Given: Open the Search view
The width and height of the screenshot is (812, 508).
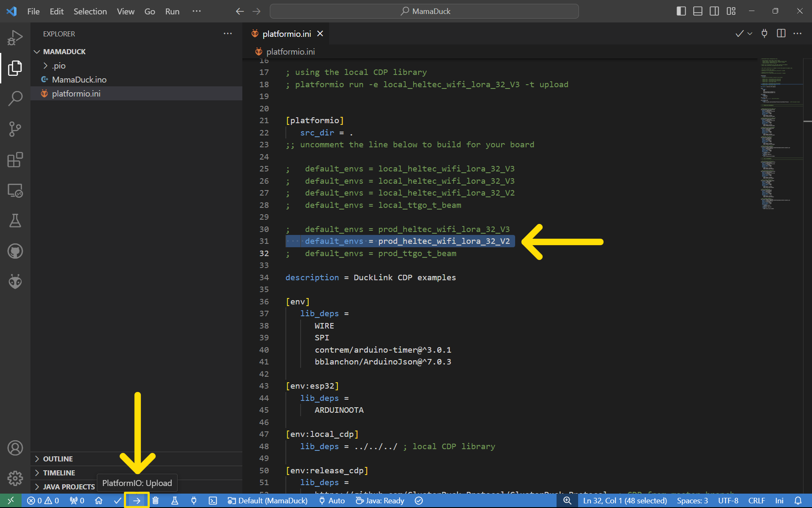Looking at the screenshot, I should coord(15,98).
